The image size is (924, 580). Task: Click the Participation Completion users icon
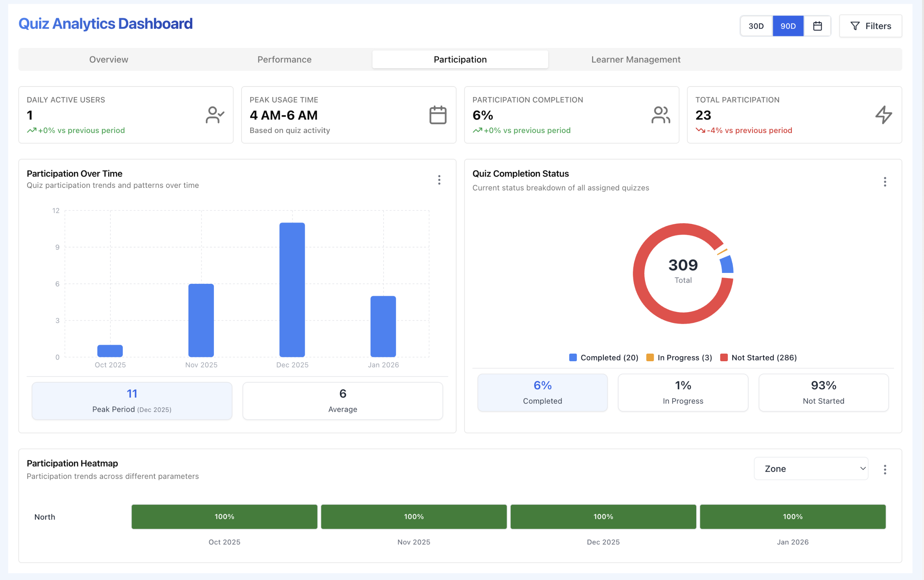(660, 115)
